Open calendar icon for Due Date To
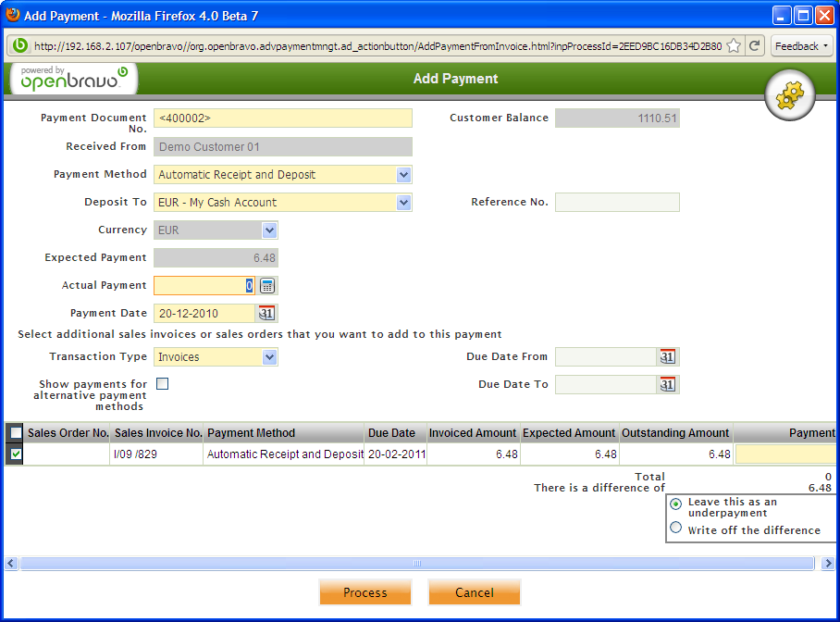Image resolution: width=840 pixels, height=622 pixels. (668, 384)
